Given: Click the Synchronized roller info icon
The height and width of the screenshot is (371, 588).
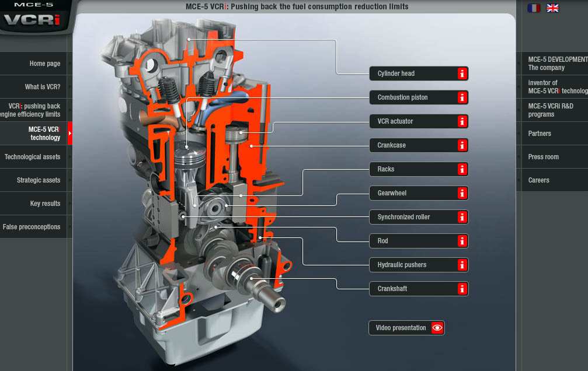Looking at the screenshot, I should pos(462,217).
